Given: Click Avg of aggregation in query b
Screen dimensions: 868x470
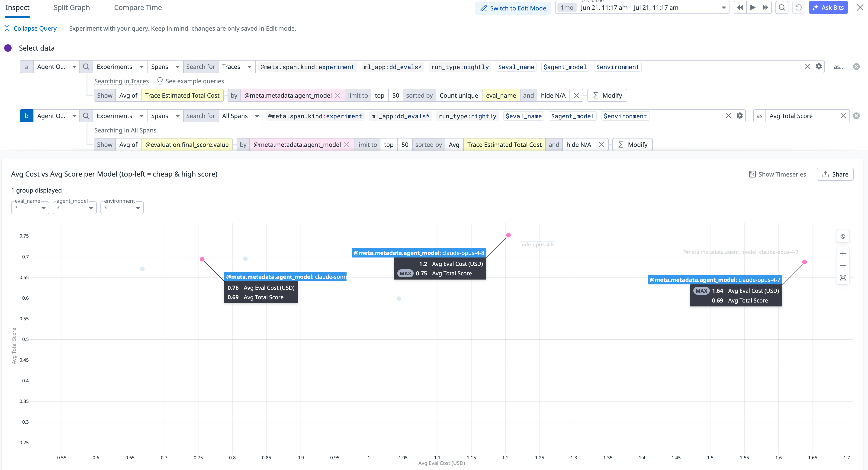Looking at the screenshot, I should pos(128,145).
